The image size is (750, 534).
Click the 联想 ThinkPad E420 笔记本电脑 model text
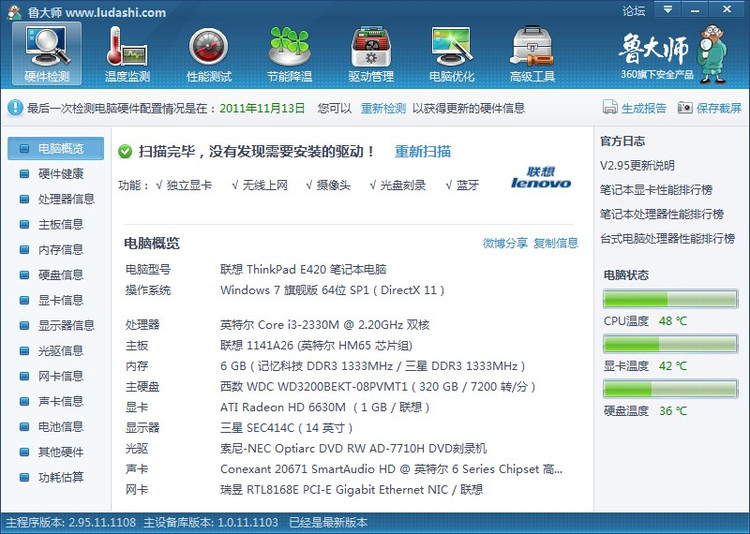click(303, 269)
